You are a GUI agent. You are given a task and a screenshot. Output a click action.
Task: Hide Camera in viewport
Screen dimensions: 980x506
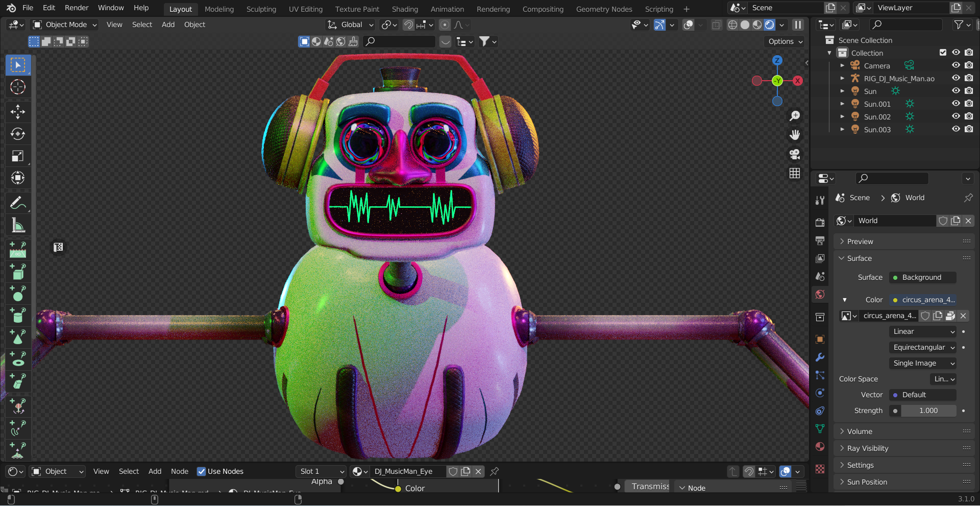956,65
